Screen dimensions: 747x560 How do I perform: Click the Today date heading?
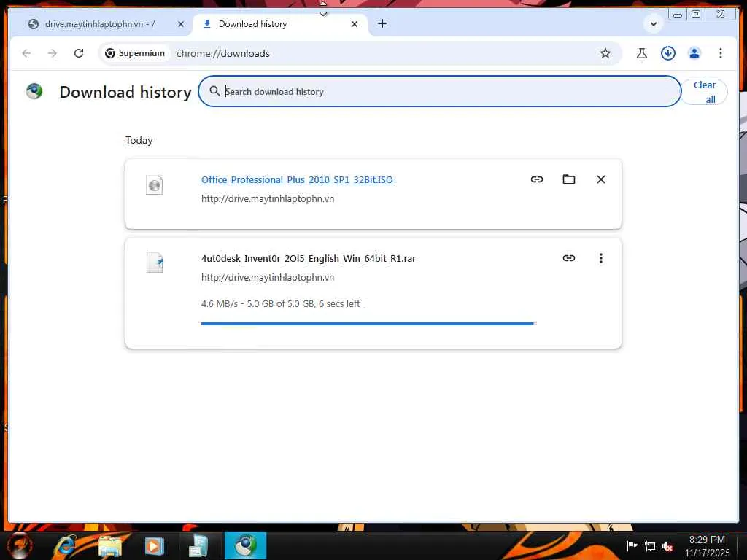pyautogui.click(x=139, y=141)
